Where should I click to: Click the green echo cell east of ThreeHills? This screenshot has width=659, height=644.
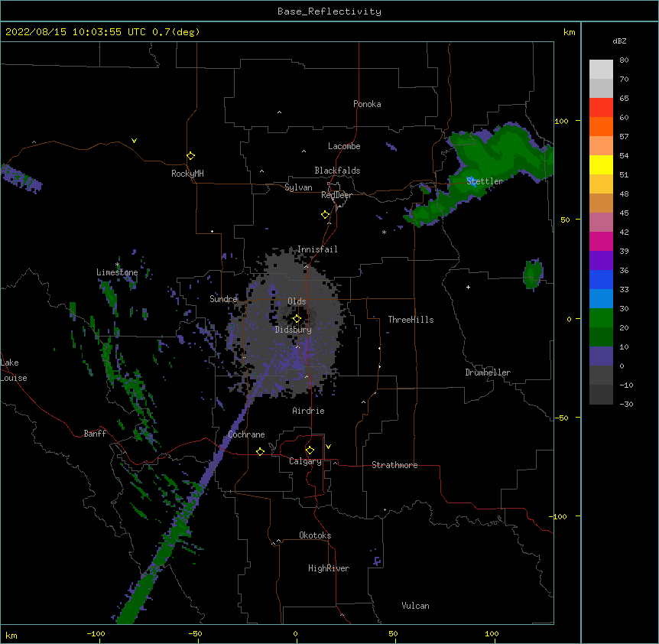click(533, 275)
